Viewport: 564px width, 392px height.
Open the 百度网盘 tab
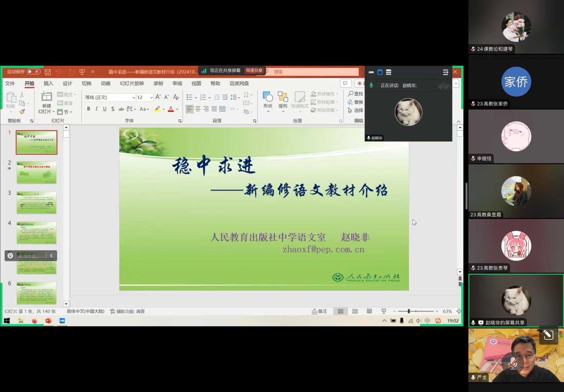239,83
